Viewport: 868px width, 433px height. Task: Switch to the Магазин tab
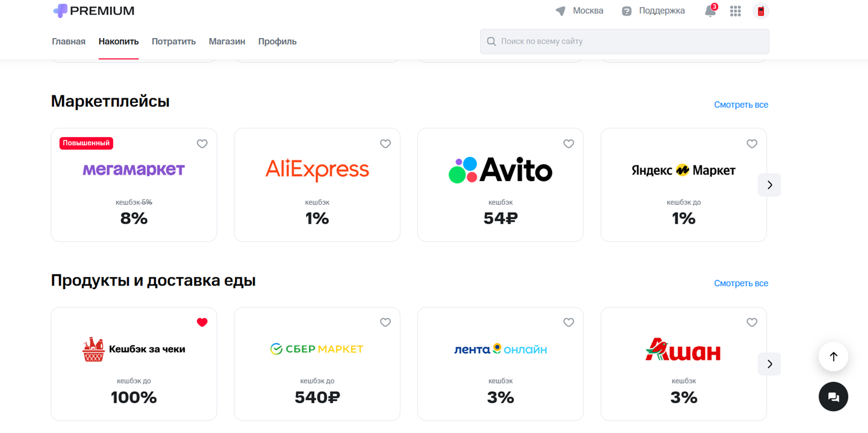pyautogui.click(x=227, y=42)
